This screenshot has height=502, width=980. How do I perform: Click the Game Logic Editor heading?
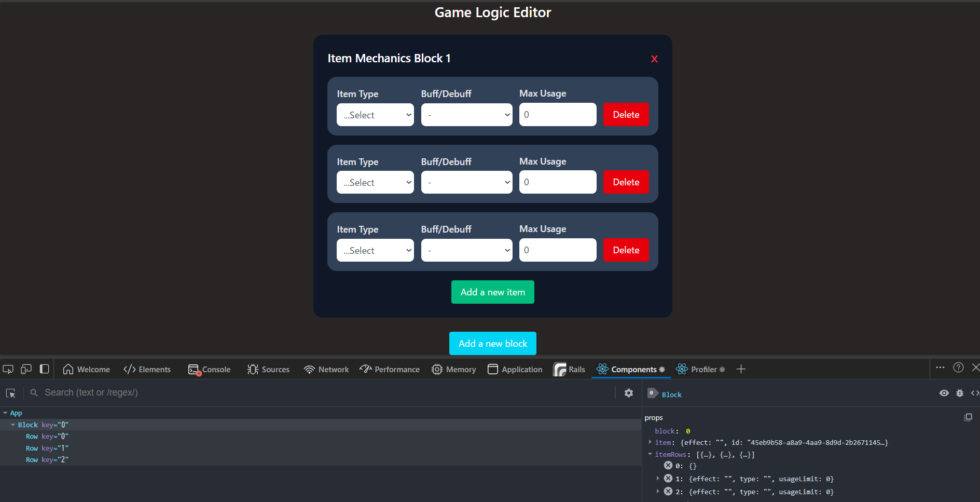(x=492, y=12)
